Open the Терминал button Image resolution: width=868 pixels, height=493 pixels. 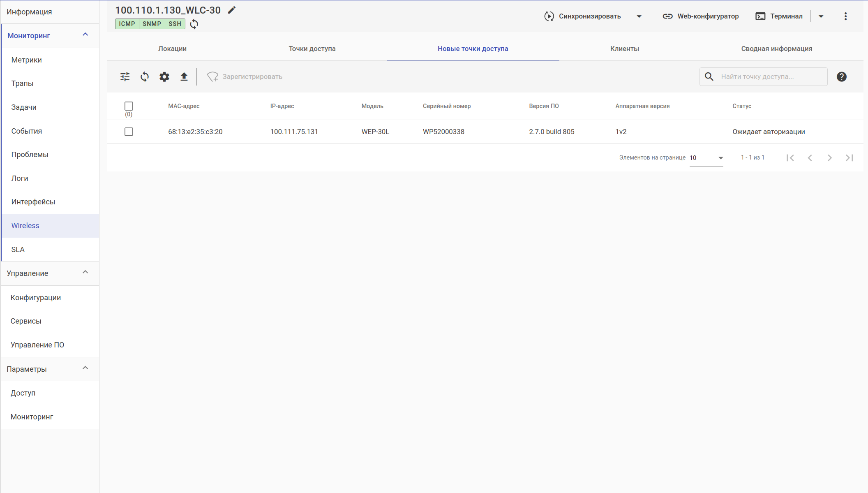tap(779, 16)
